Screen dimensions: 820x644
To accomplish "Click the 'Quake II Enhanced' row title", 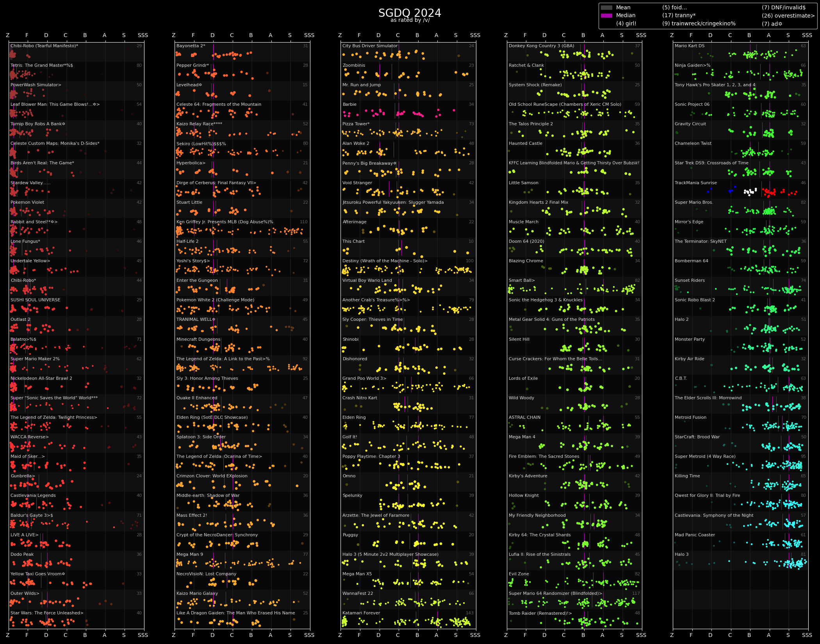I will pyautogui.click(x=197, y=398).
